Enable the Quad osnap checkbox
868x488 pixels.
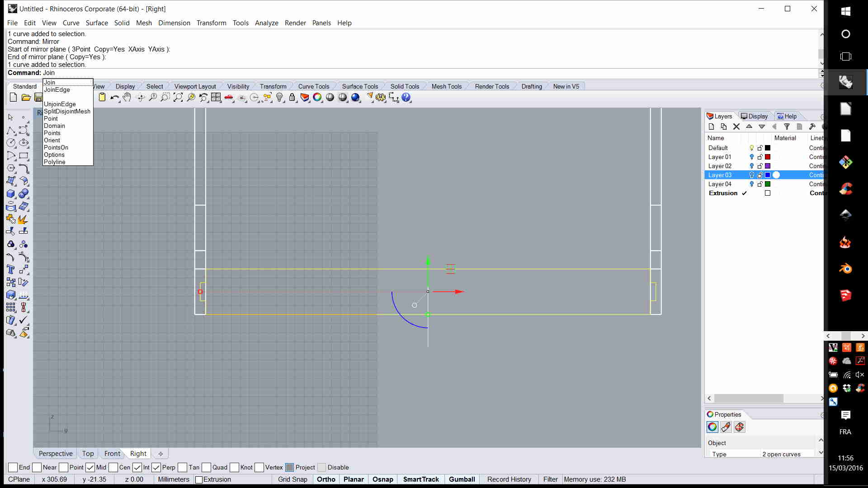click(x=207, y=468)
